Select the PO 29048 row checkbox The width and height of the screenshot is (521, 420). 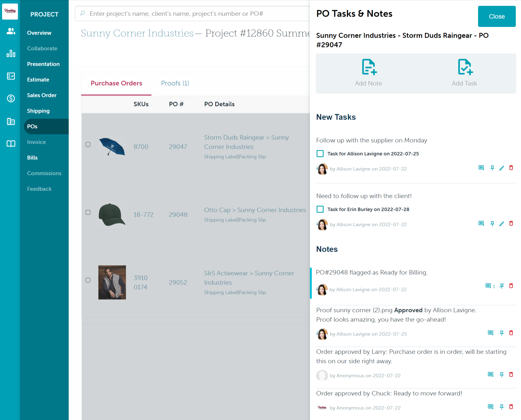point(88,212)
